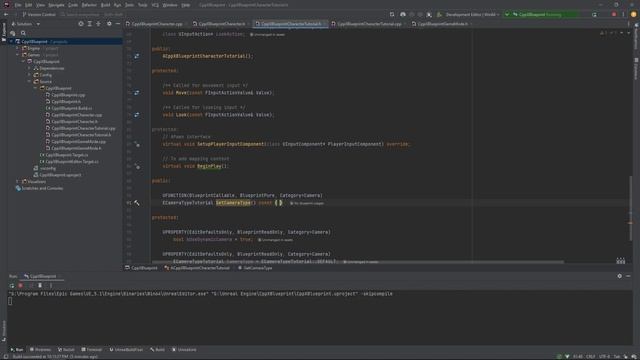Open the Window menu

pyautogui.click(x=170, y=5)
